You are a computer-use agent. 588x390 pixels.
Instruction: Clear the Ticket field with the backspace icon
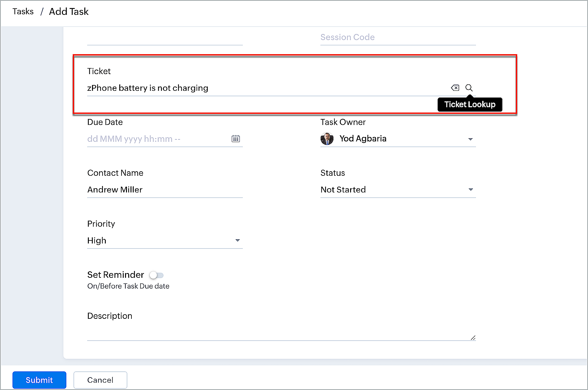(455, 88)
